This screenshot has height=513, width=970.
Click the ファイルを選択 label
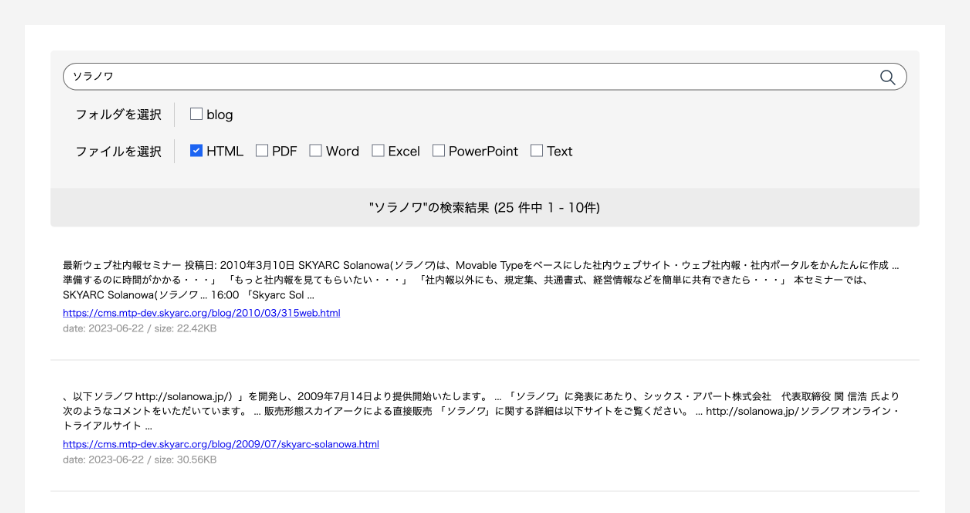click(x=118, y=152)
